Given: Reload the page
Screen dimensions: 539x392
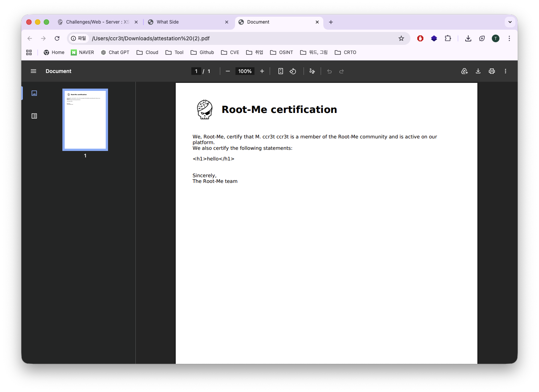Looking at the screenshot, I should tap(57, 38).
